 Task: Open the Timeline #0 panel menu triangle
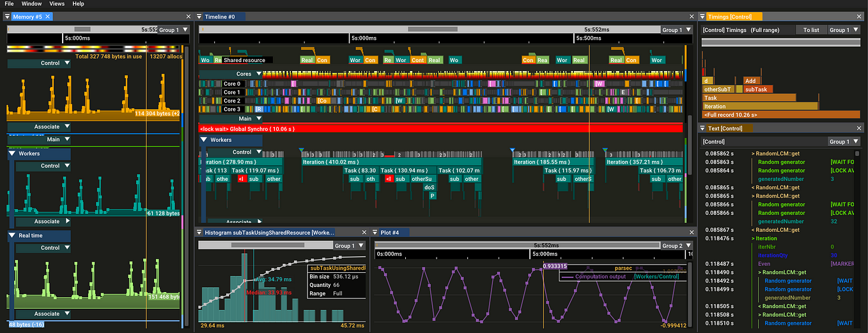pos(199,17)
